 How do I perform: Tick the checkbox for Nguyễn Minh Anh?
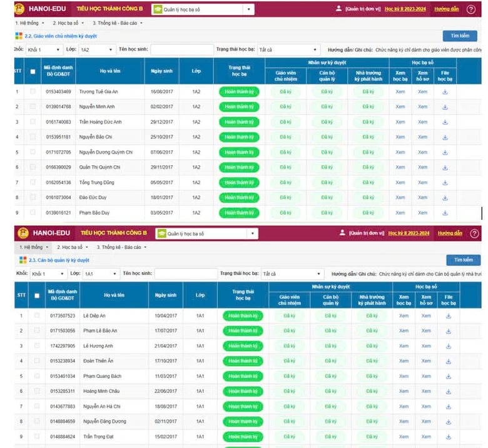[33, 107]
